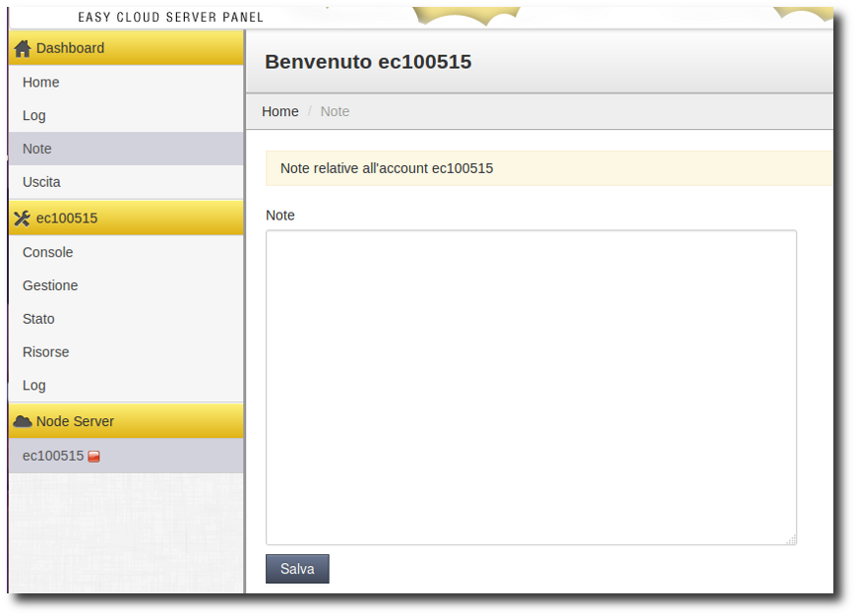Click the Easy Cloud Server Panel title
Screen dimensions: 856x616
click(171, 18)
